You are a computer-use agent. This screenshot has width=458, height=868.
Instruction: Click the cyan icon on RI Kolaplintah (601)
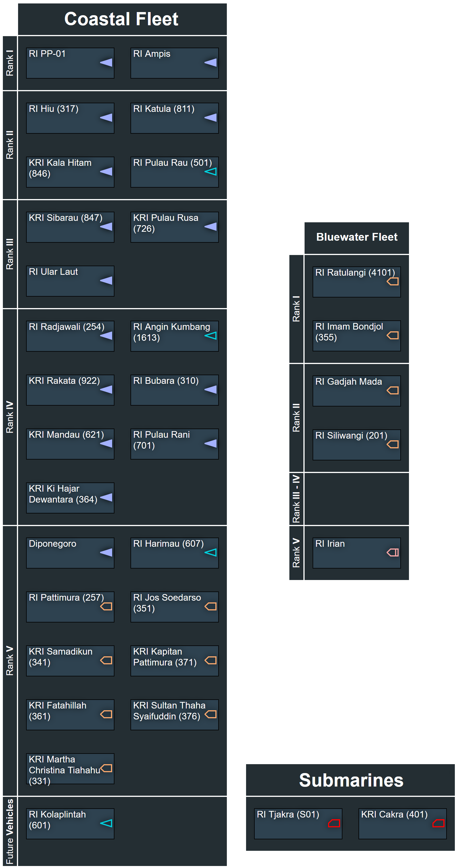106,823
